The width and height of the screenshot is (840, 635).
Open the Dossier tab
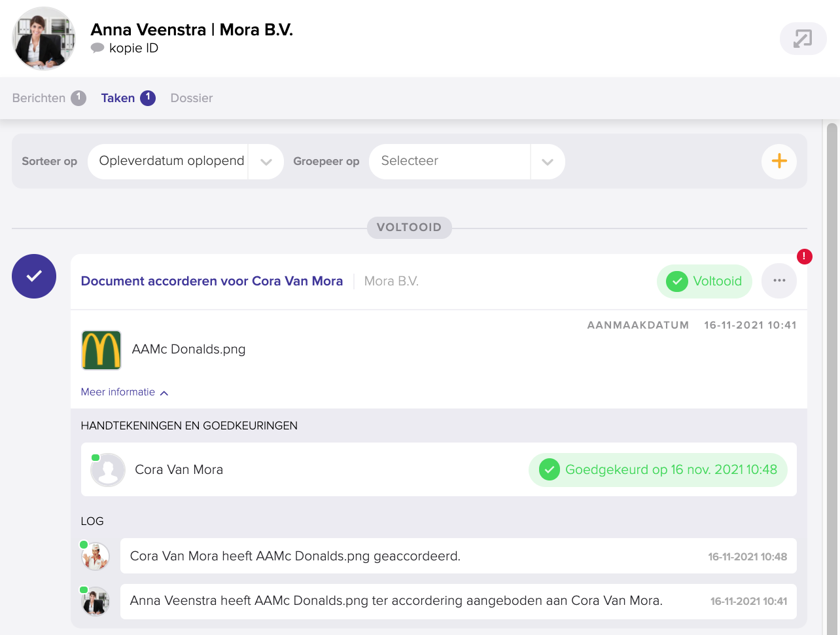[192, 98]
